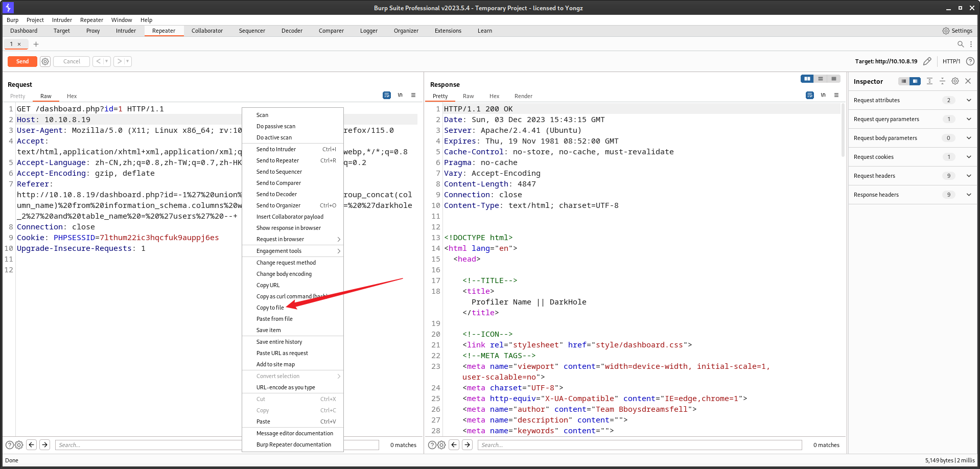Switch response to Render tab
The height and width of the screenshot is (469, 980).
click(523, 96)
